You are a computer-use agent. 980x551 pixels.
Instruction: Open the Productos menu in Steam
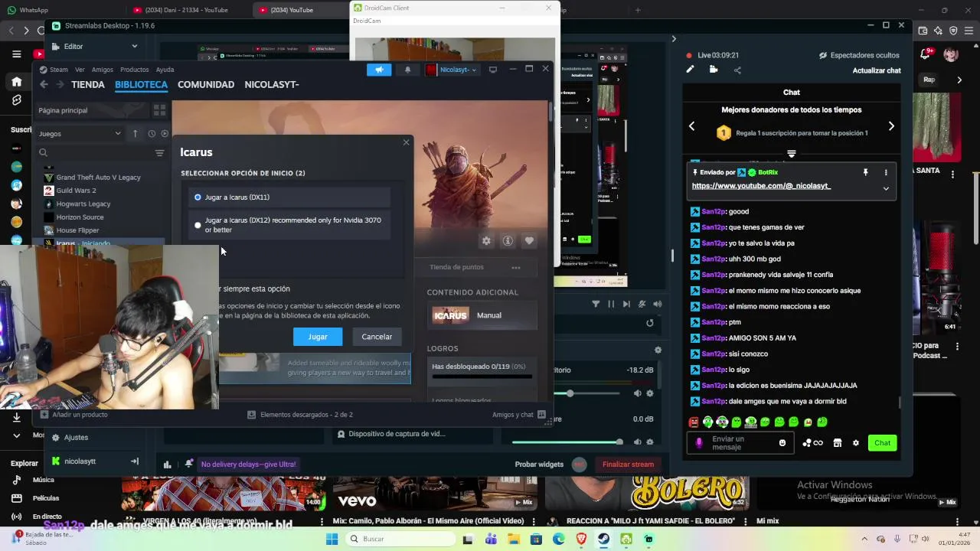(x=135, y=70)
